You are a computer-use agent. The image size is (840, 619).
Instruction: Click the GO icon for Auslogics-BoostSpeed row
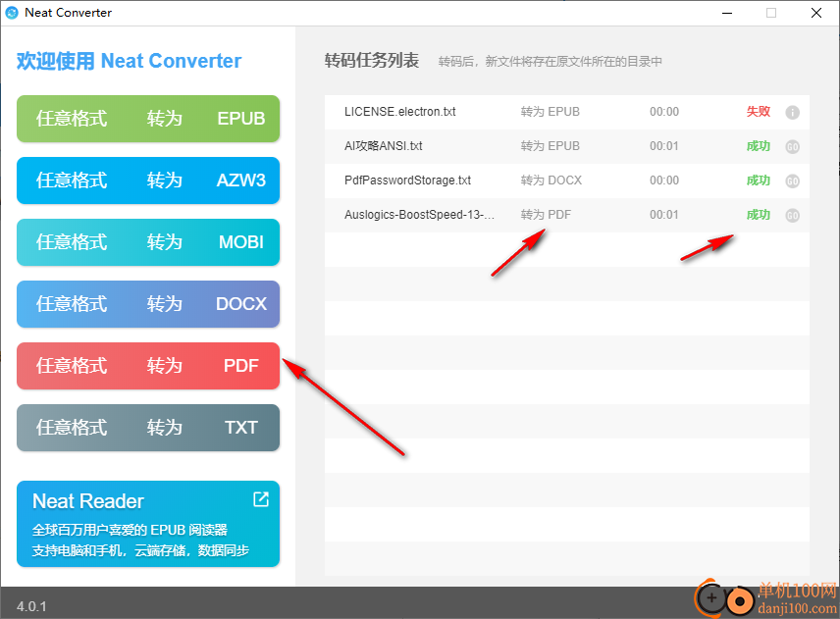(x=792, y=215)
